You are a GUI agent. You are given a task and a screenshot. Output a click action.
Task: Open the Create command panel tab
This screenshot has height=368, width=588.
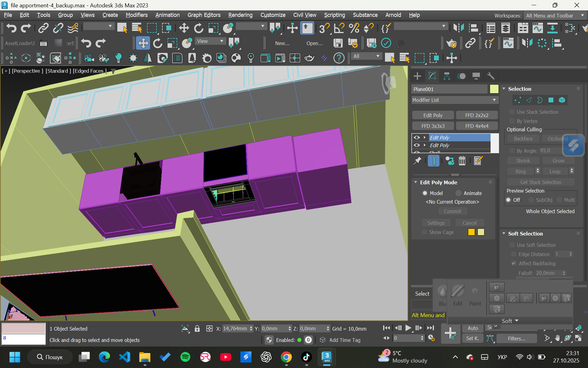coord(417,76)
